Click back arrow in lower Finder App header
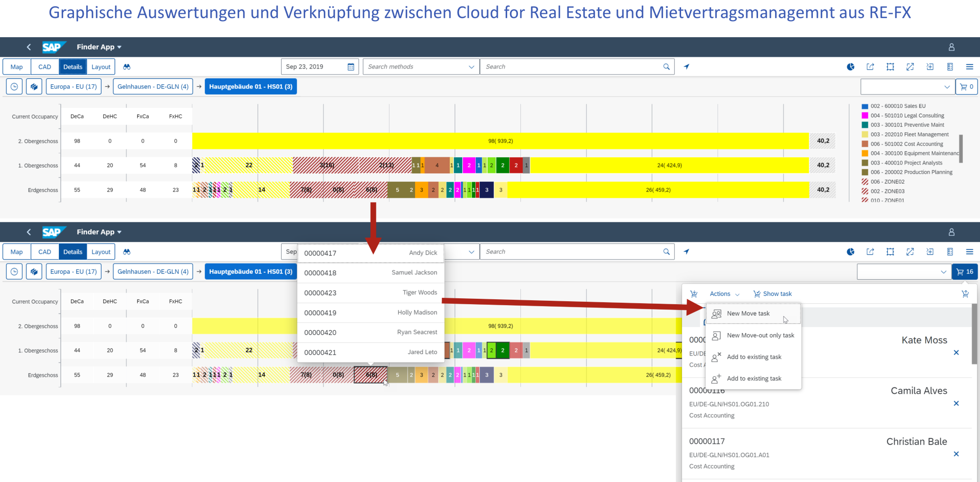 coord(28,232)
